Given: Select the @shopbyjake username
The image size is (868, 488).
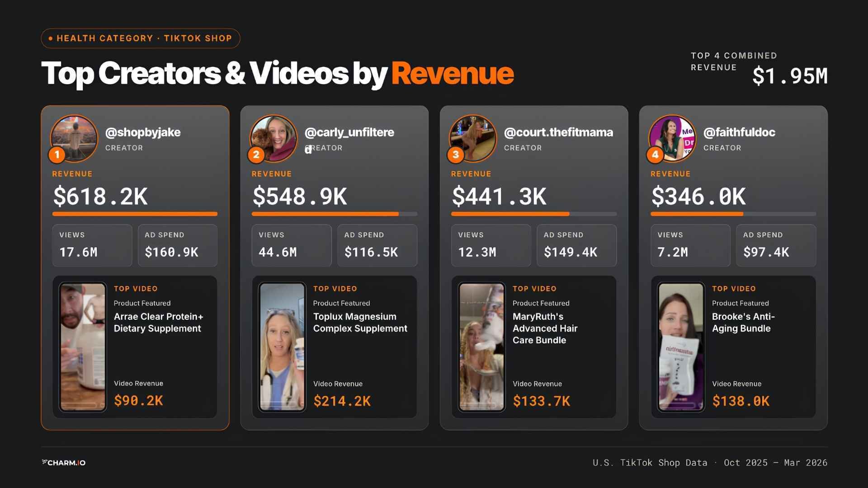Looking at the screenshot, I should coord(143,132).
